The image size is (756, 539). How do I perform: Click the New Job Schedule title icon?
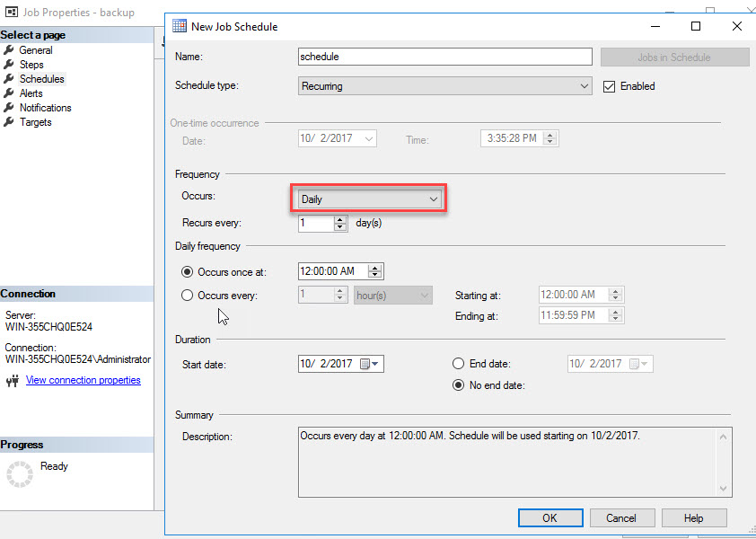[x=180, y=26]
